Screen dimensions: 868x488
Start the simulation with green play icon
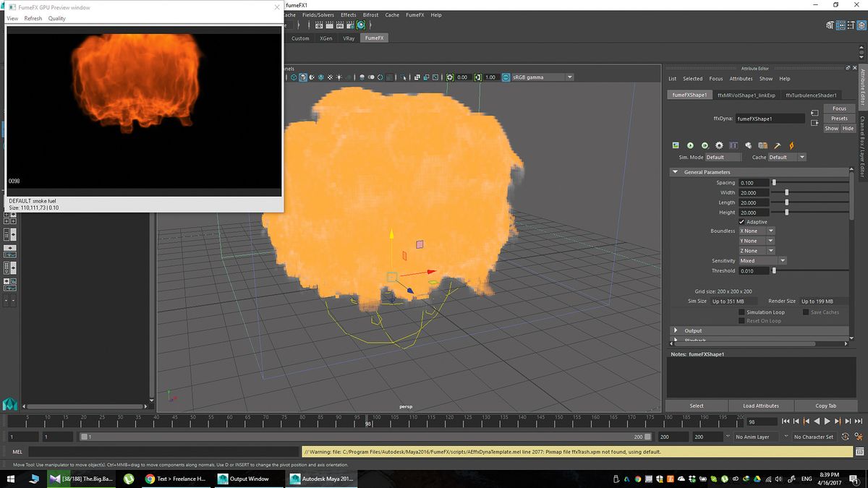(689, 145)
